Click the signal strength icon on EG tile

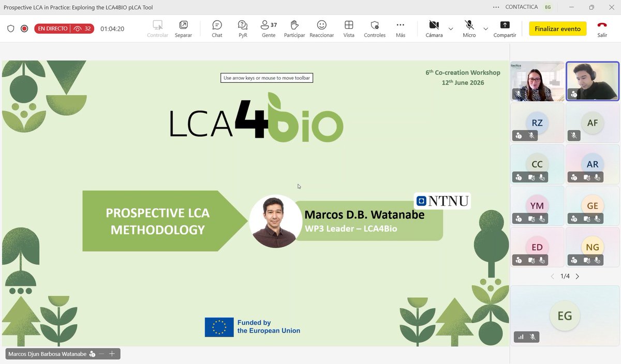tap(521, 337)
